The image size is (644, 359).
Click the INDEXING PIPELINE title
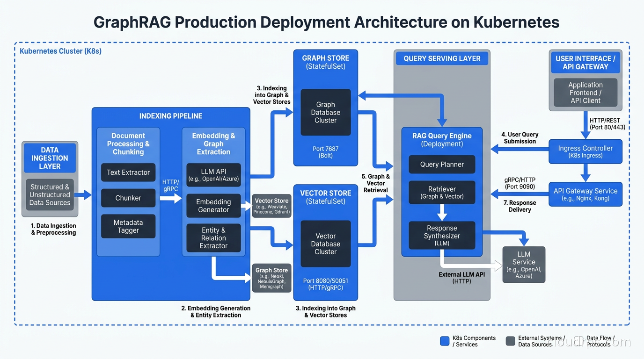tap(171, 116)
